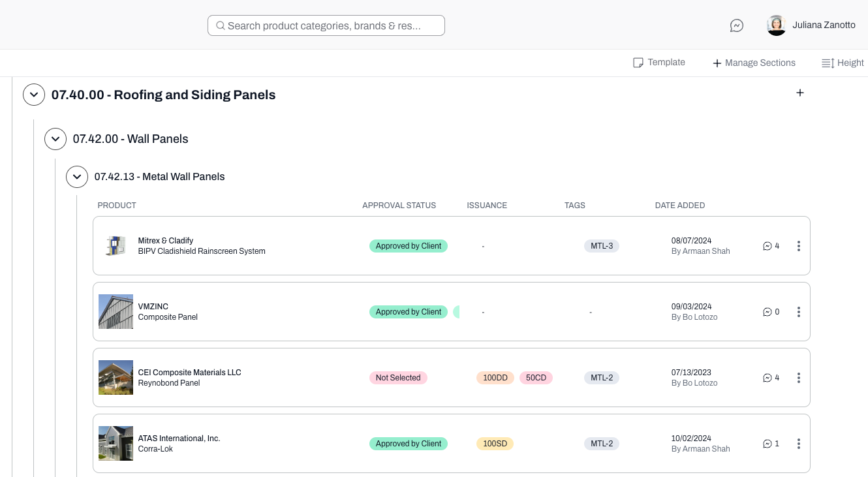Click the Not Selected status badge

398,378
